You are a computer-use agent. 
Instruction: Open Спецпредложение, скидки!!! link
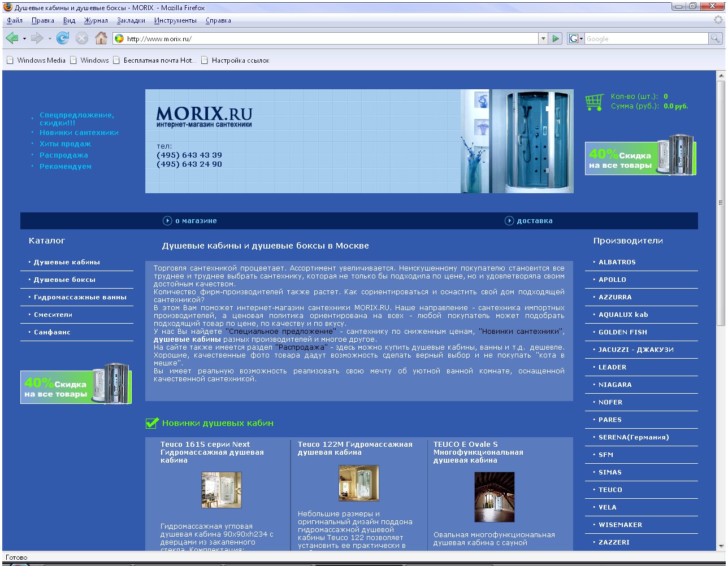77,119
